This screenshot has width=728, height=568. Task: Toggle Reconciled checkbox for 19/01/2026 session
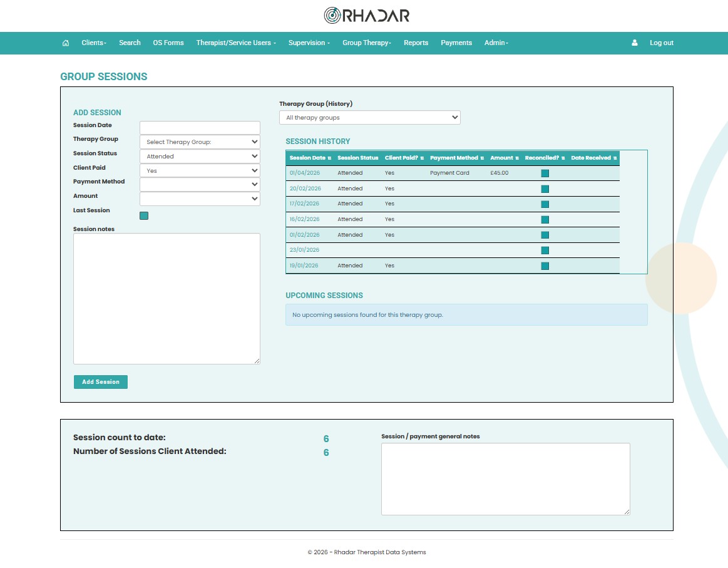(x=545, y=266)
